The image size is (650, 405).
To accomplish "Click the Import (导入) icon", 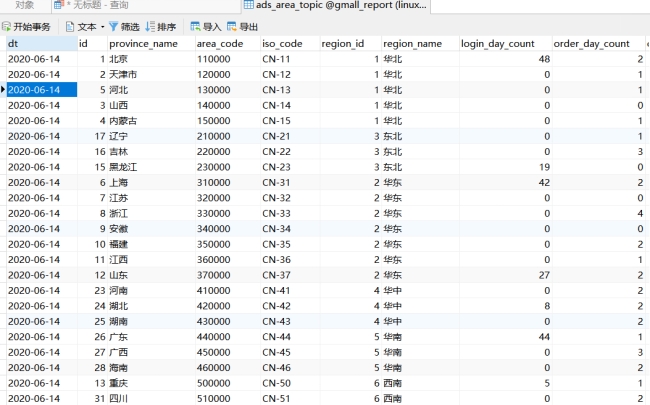I will coord(195,26).
